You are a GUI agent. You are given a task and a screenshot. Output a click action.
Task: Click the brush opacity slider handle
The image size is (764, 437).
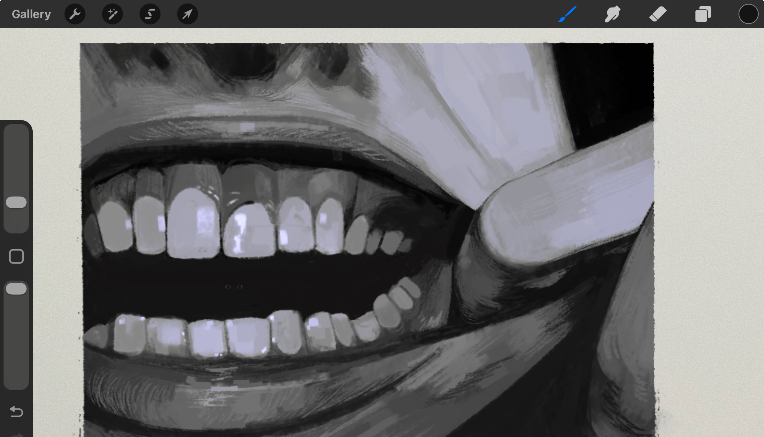(x=16, y=289)
